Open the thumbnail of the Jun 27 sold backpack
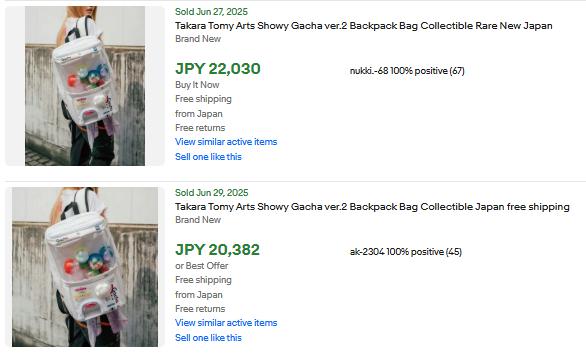The height and width of the screenshot is (362, 586). pos(85,86)
